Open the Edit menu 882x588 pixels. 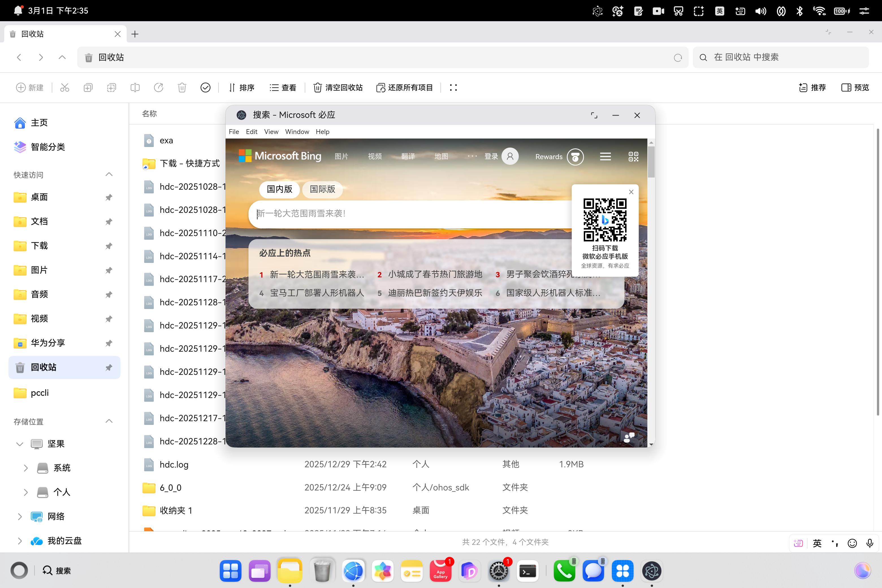pos(251,132)
